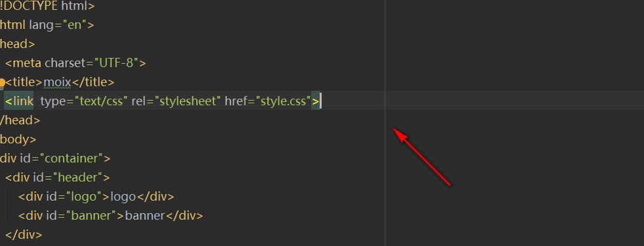Image resolution: width=644 pixels, height=246 pixels.
Task: Click the "container" id value
Action: 73,159
